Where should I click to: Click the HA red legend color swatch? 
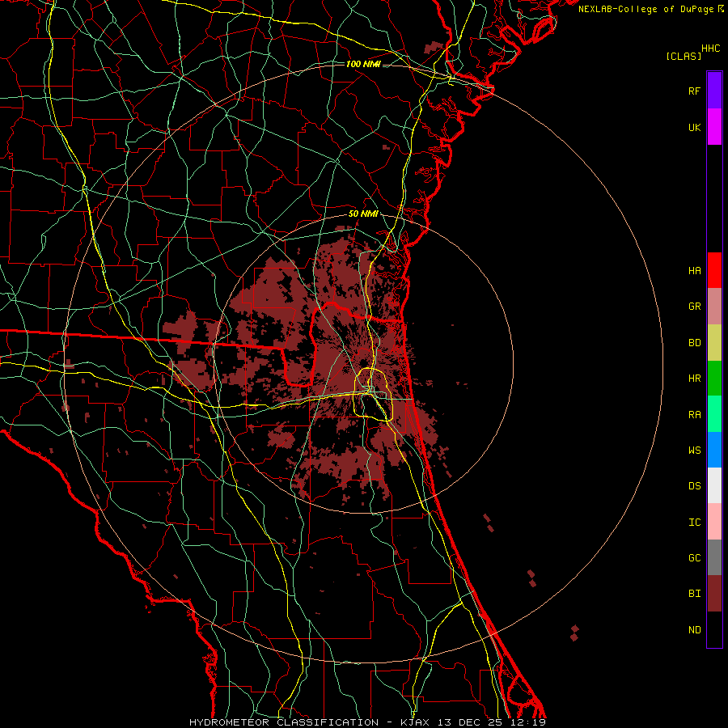tap(714, 270)
